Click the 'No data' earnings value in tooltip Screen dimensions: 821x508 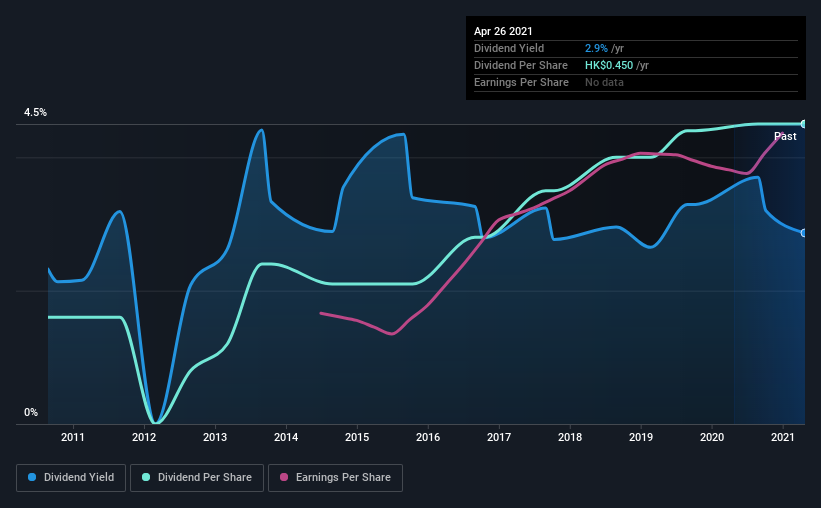[604, 82]
